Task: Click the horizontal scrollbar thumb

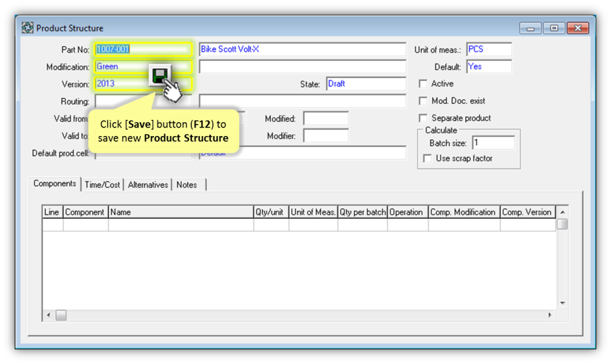Action: tap(61, 315)
